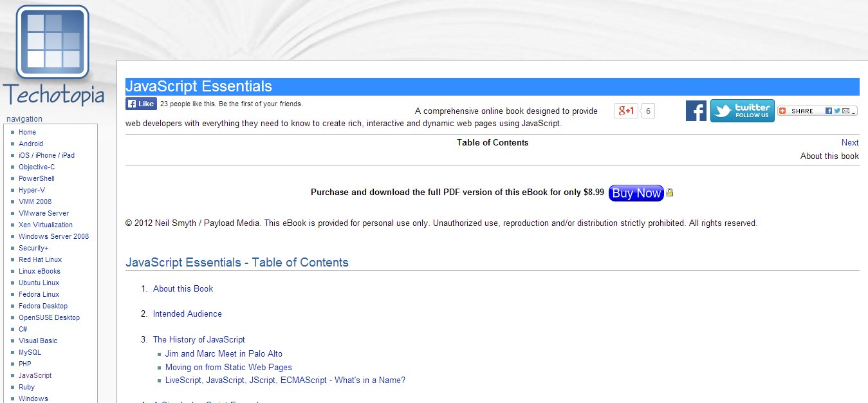Open Red Hat Linux sidebar link
The image size is (868, 403).
pos(41,260)
